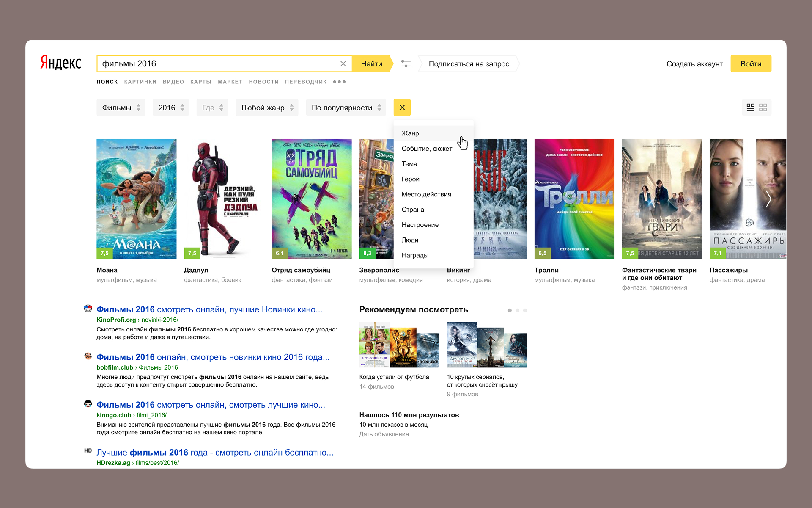Click Создать аккаунт link

click(x=694, y=64)
